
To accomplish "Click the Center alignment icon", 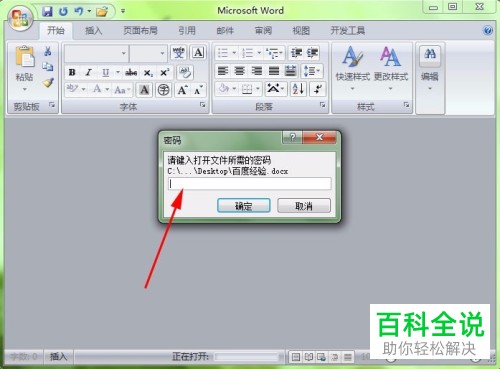I will tap(239, 71).
